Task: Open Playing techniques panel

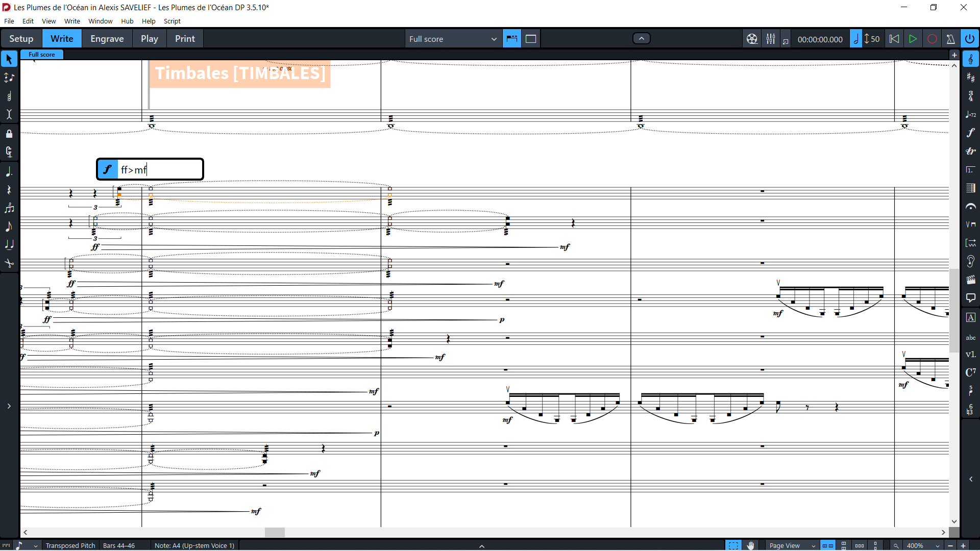Action: tap(971, 224)
